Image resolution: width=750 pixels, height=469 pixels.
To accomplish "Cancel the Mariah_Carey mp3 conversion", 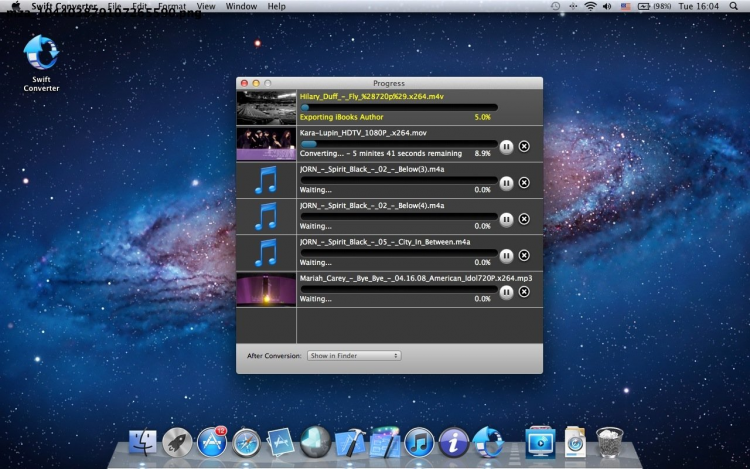I will point(524,291).
